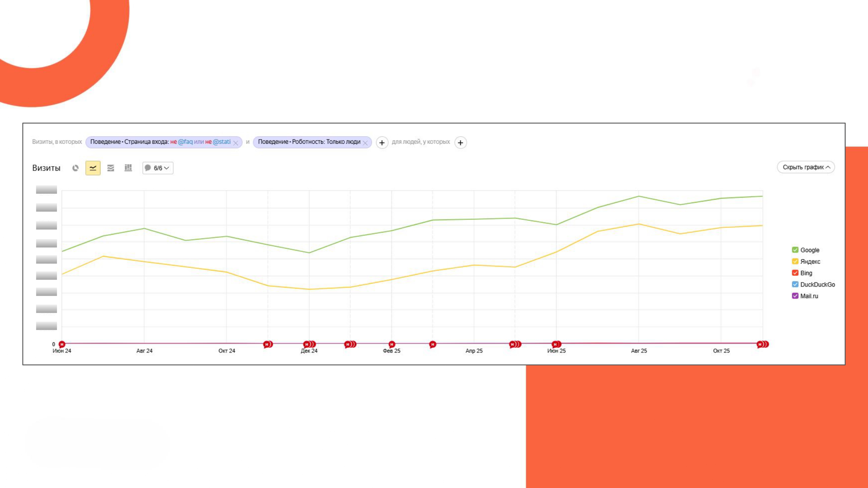868x488 pixels.
Task: Select the column chart view icon
Action: (x=128, y=168)
